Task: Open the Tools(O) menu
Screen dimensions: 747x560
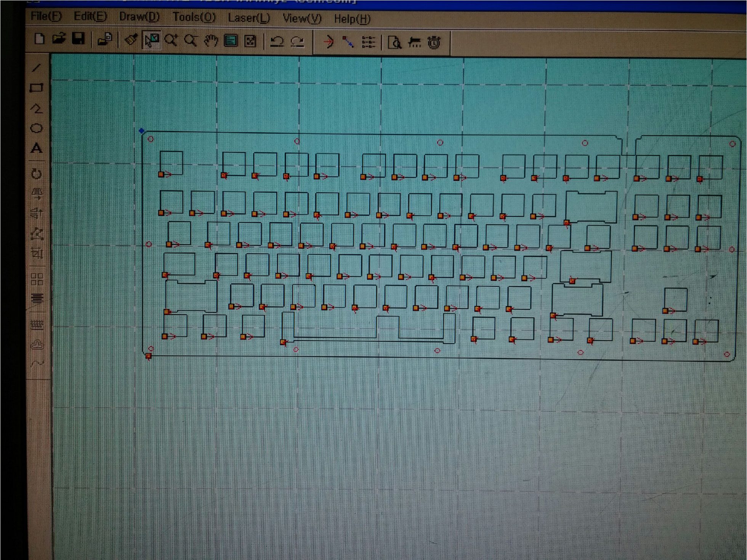Action: pyautogui.click(x=194, y=17)
